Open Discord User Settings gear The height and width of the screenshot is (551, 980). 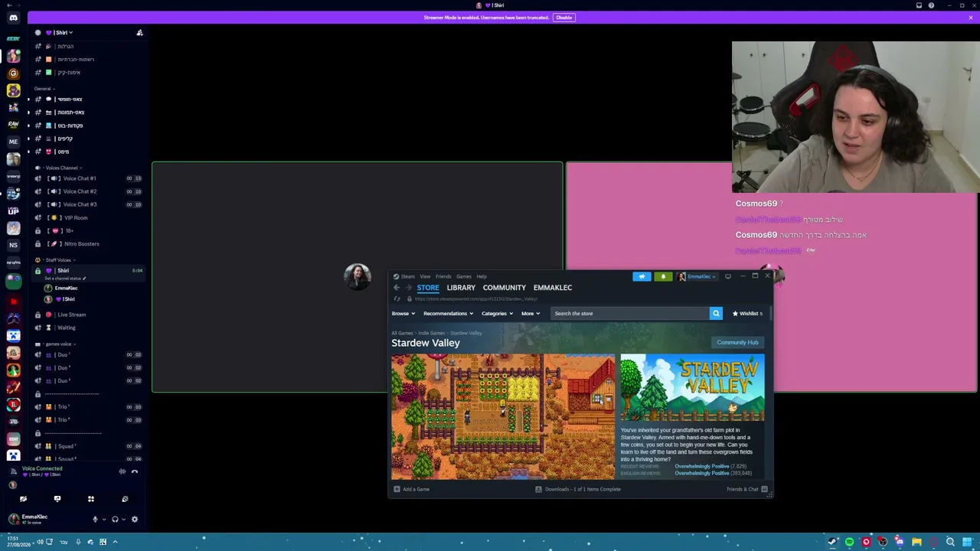click(135, 520)
